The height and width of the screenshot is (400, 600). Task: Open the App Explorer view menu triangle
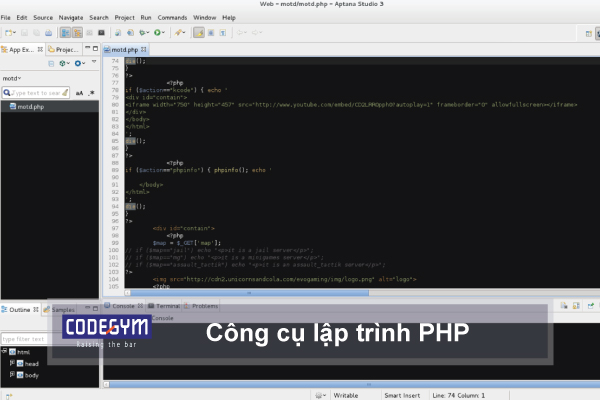[94, 62]
